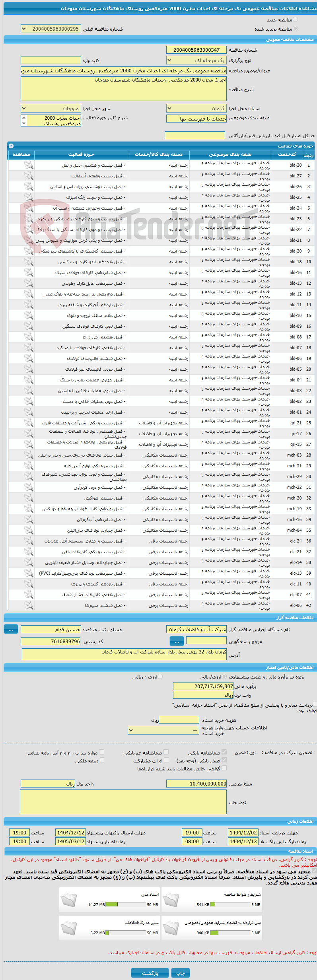Open the شرایط و ضوابط مناقصه folder icon
The image size is (317, 980).
[x=171, y=900]
